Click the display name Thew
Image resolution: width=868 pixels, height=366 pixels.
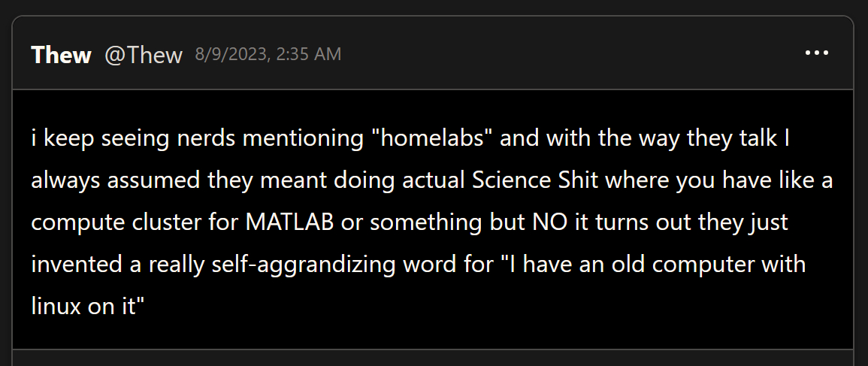(61, 54)
